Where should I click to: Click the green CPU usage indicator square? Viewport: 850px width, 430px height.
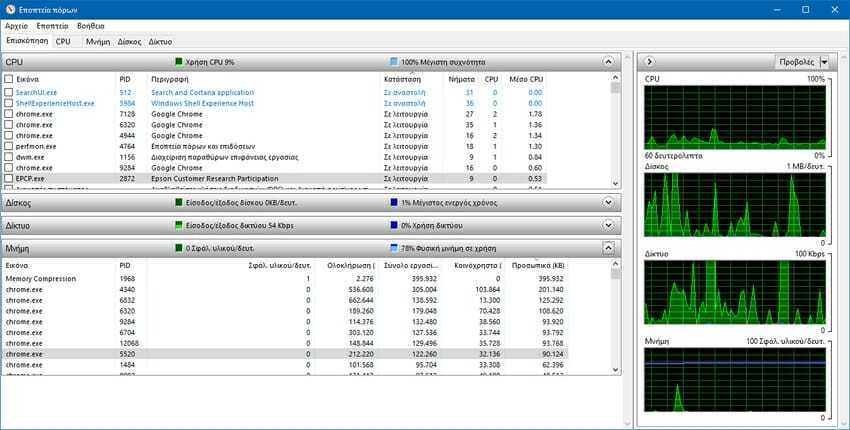tap(179, 62)
